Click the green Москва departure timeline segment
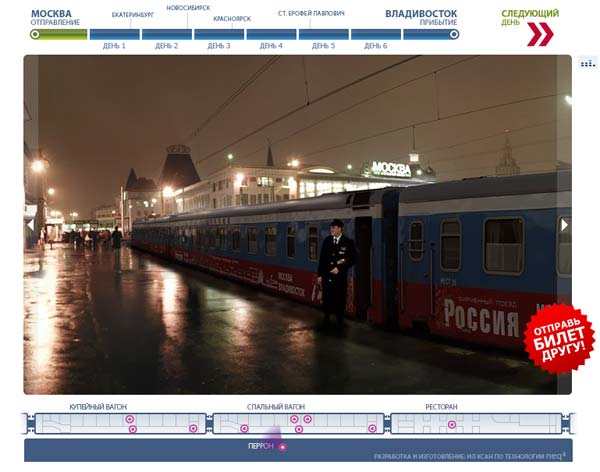600x472 pixels. 59,34
